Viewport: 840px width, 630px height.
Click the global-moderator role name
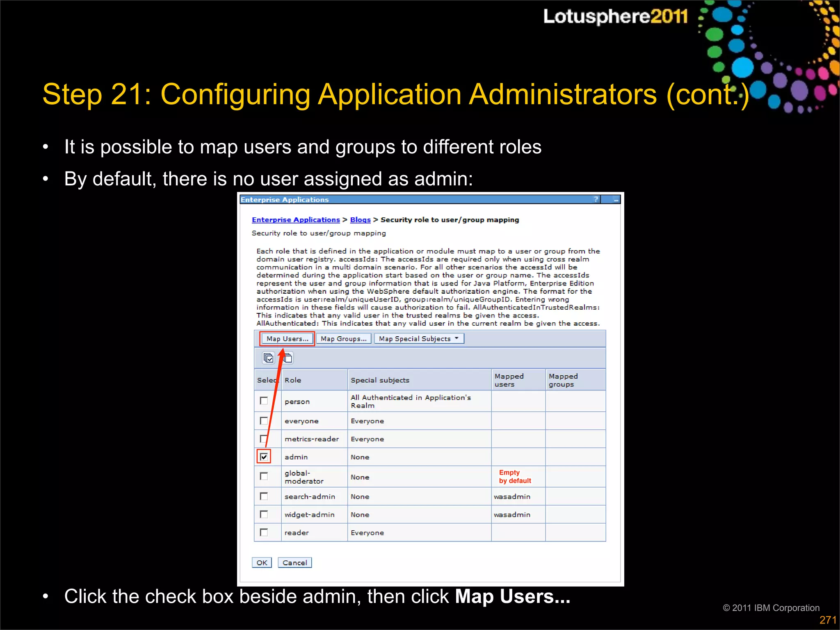pos(304,477)
